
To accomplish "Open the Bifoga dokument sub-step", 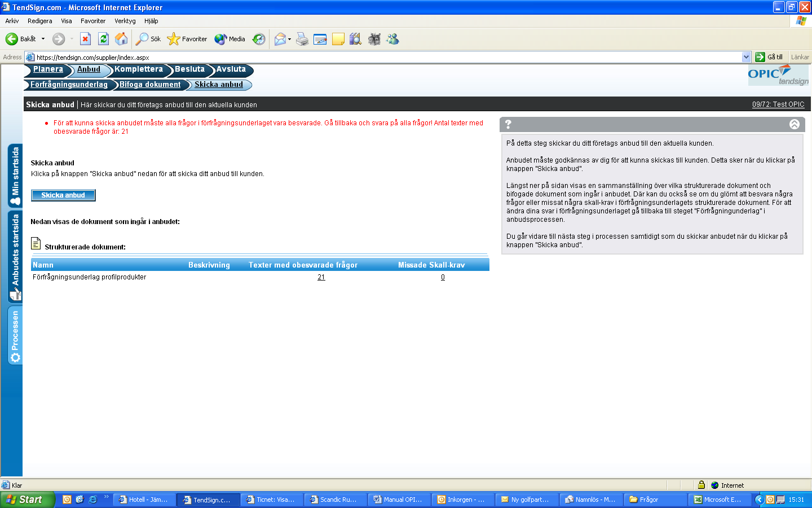I will click(150, 85).
